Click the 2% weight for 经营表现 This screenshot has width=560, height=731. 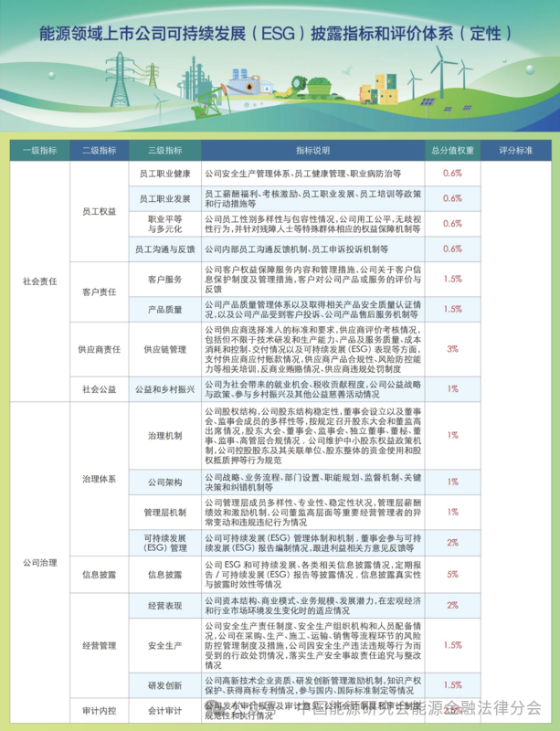(452, 605)
